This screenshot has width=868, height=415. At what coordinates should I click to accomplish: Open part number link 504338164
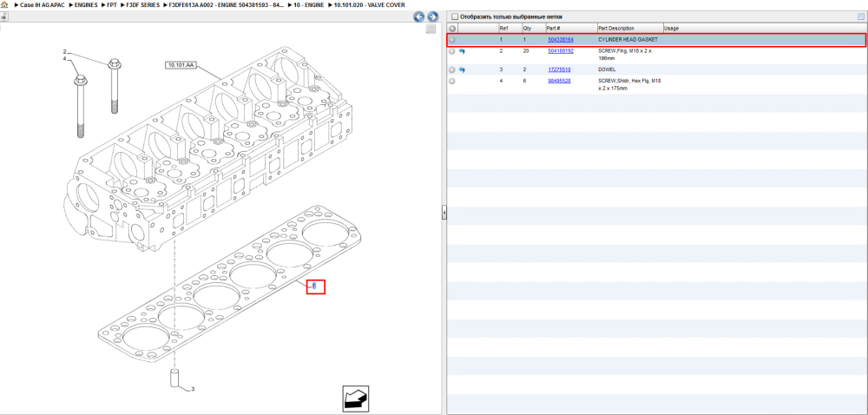[x=560, y=41]
